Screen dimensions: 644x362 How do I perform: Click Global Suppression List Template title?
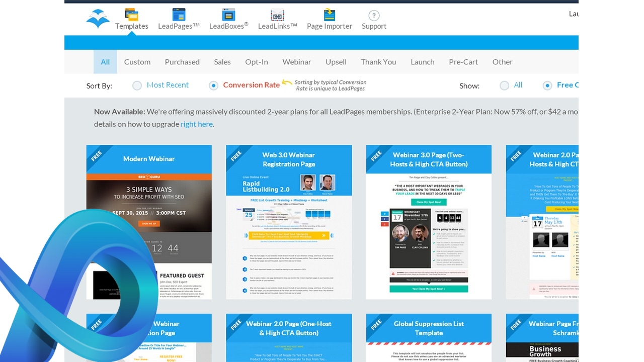(x=429, y=328)
